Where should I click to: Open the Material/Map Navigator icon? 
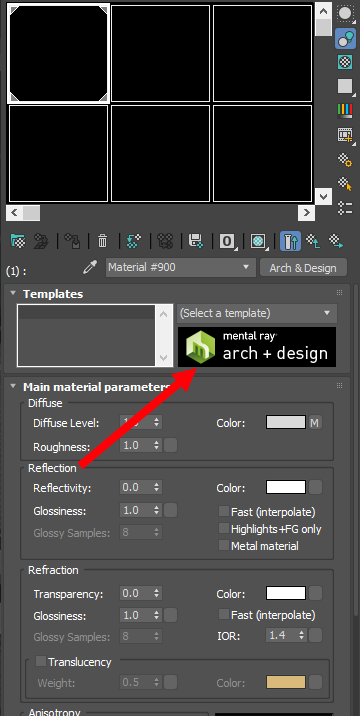pos(345,208)
